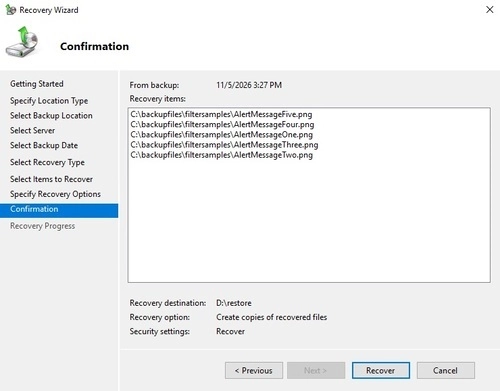Select the AlertMessageFour.png recovery item
This screenshot has height=391, width=500.
(222, 124)
